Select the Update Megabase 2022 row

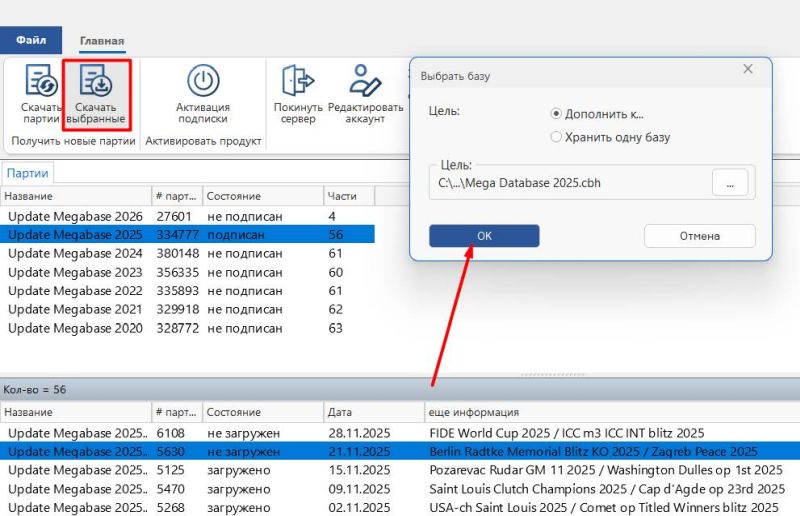click(x=187, y=291)
